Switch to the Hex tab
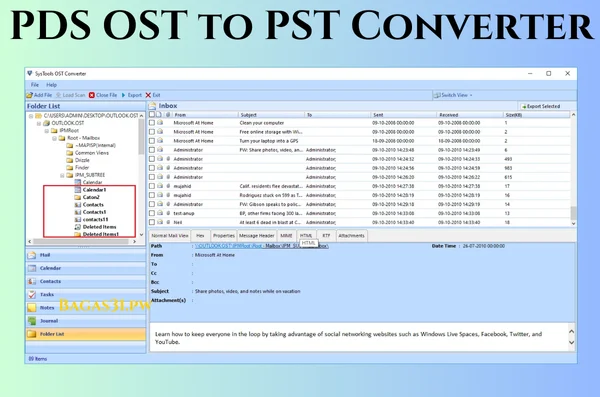 (200, 235)
